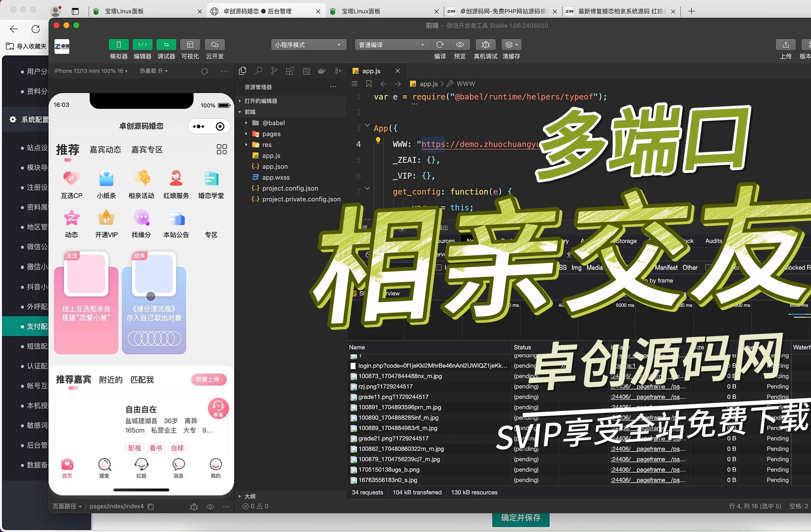
Task: Collapse the 前端 project root folder
Action: click(250, 112)
